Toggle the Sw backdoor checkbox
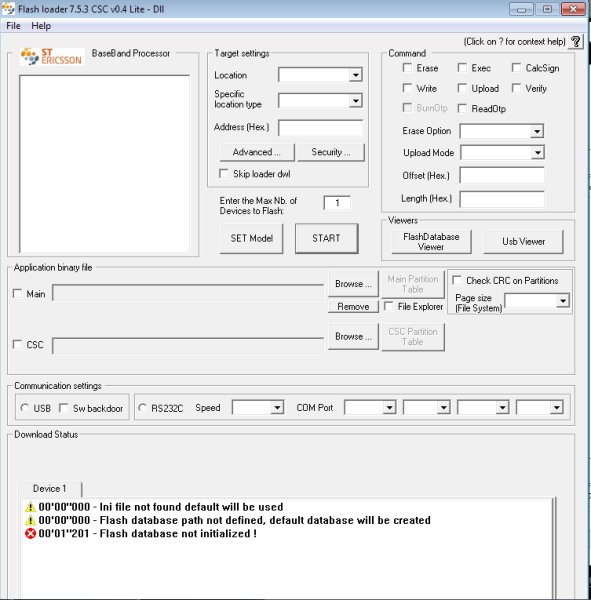The width and height of the screenshot is (591, 600). pyautogui.click(x=64, y=408)
